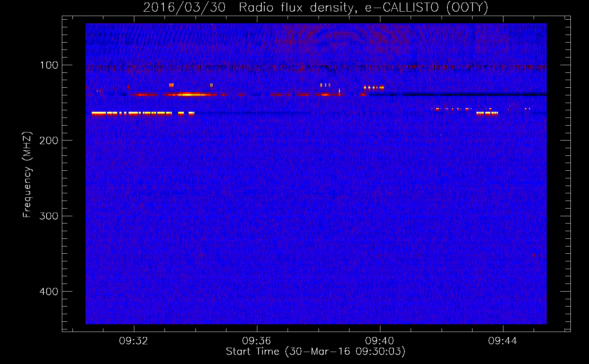The width and height of the screenshot is (589, 364).
Task: Click the plot title 'Radio flux density, e-CALLISTO (OOTY)'
Action: [363, 7]
